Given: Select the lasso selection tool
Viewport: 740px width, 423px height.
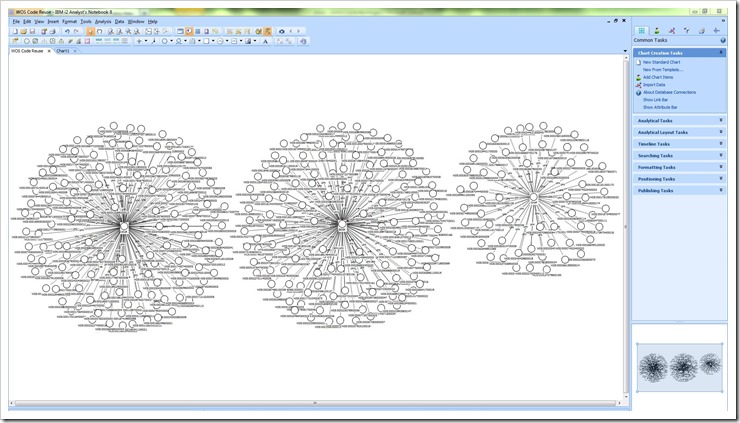Looking at the screenshot, I should click(x=100, y=32).
